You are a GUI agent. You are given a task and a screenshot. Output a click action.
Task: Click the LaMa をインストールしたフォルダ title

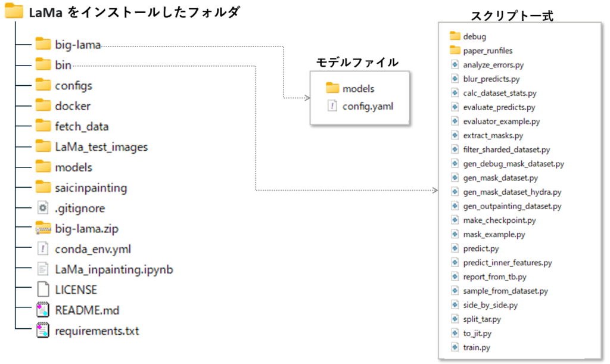[x=134, y=12]
